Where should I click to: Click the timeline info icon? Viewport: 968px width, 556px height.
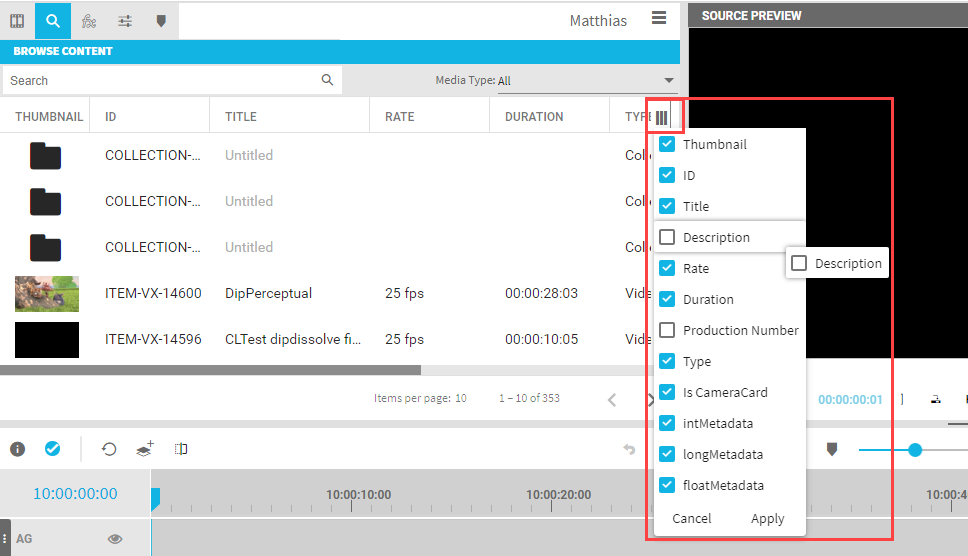[17, 449]
